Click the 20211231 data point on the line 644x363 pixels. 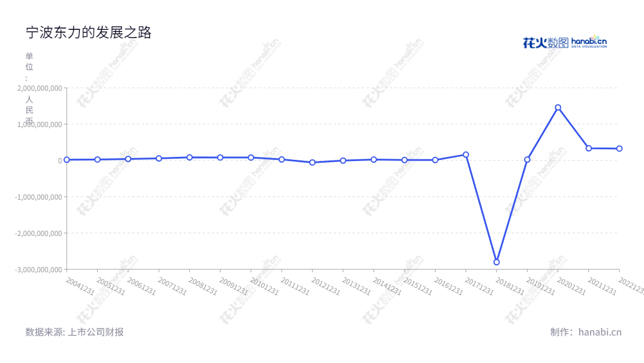(588, 148)
